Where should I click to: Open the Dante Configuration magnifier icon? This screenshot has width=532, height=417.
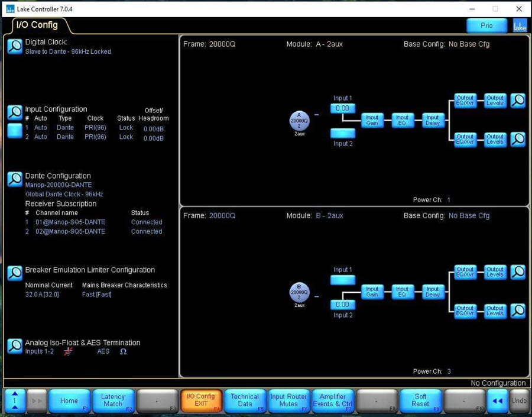15,179
